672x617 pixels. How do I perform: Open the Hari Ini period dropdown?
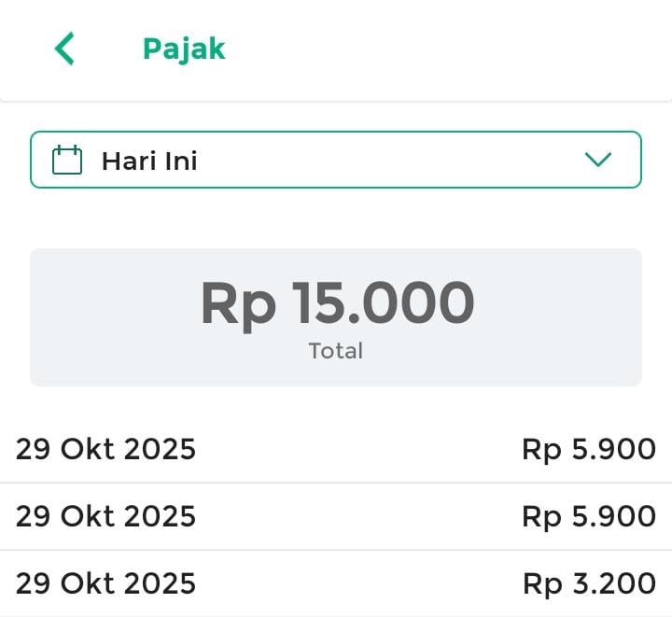tap(336, 160)
